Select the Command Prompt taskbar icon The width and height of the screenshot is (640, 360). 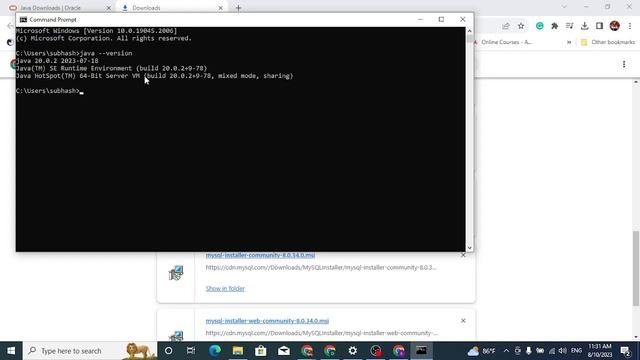point(421,351)
